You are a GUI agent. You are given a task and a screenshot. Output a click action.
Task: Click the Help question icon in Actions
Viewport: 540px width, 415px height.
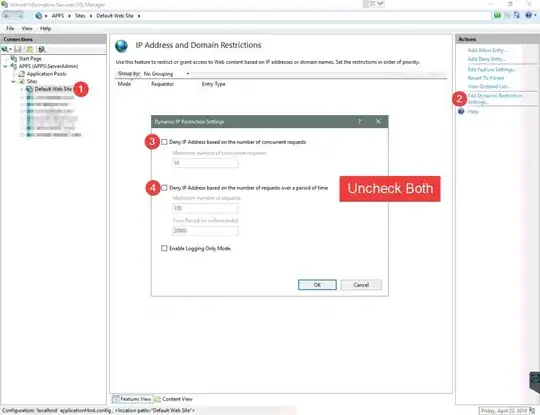tap(461, 111)
